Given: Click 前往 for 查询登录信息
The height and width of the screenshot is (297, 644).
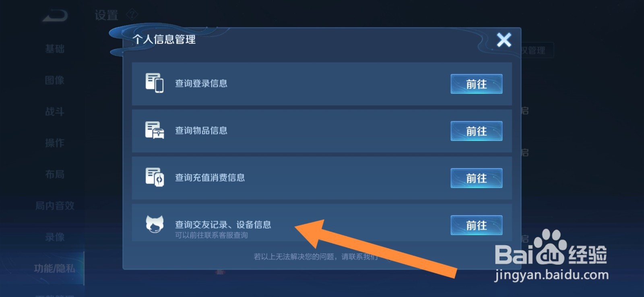Looking at the screenshot, I should [x=477, y=84].
